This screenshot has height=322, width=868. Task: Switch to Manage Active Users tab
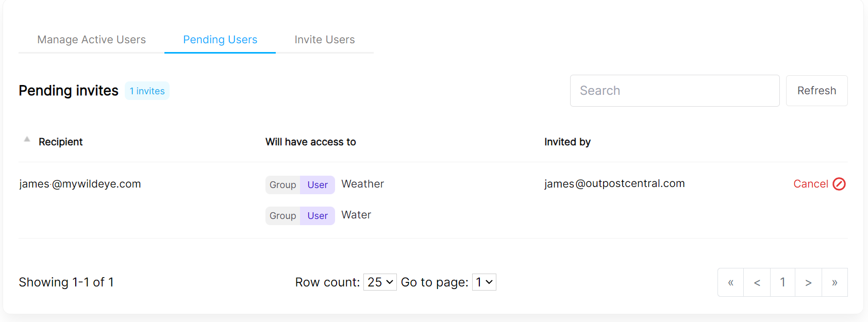(91, 40)
